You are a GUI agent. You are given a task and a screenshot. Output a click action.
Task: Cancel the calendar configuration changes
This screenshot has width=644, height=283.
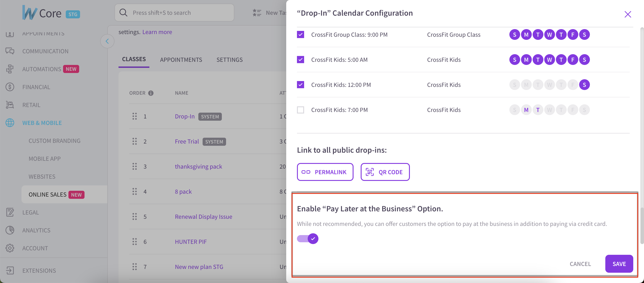(x=580, y=264)
